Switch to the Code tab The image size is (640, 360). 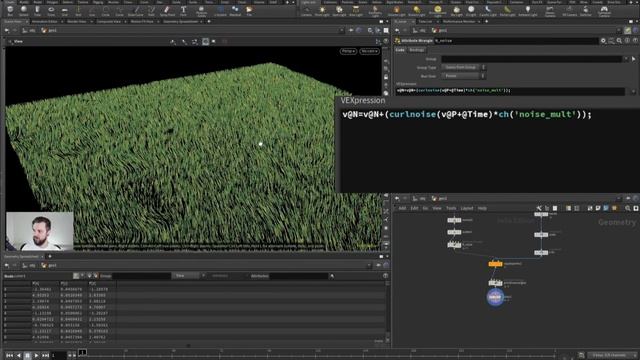(x=400, y=50)
